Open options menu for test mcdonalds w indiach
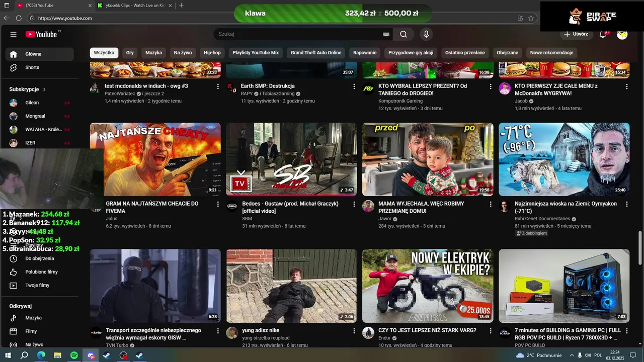 [x=218, y=86]
